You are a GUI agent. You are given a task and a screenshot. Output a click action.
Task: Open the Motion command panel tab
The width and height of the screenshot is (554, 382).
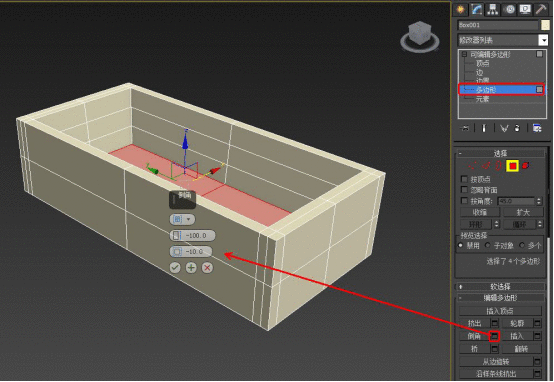pyautogui.click(x=509, y=10)
